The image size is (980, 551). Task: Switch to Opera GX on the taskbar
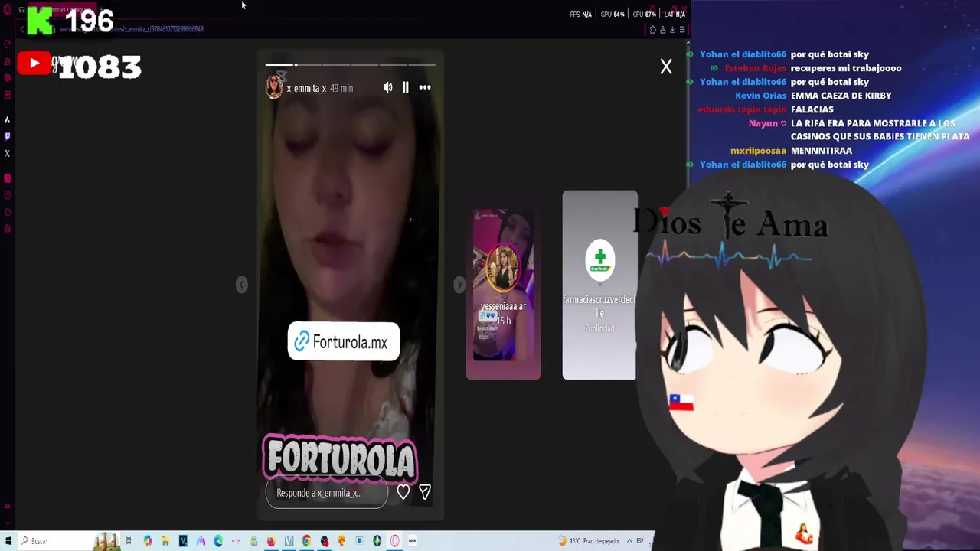[x=395, y=541]
